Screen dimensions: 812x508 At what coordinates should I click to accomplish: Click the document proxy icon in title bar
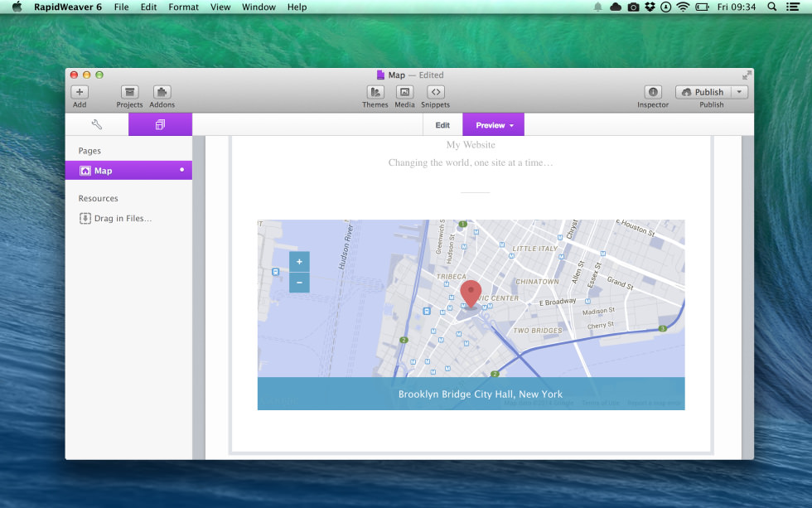tap(380, 75)
